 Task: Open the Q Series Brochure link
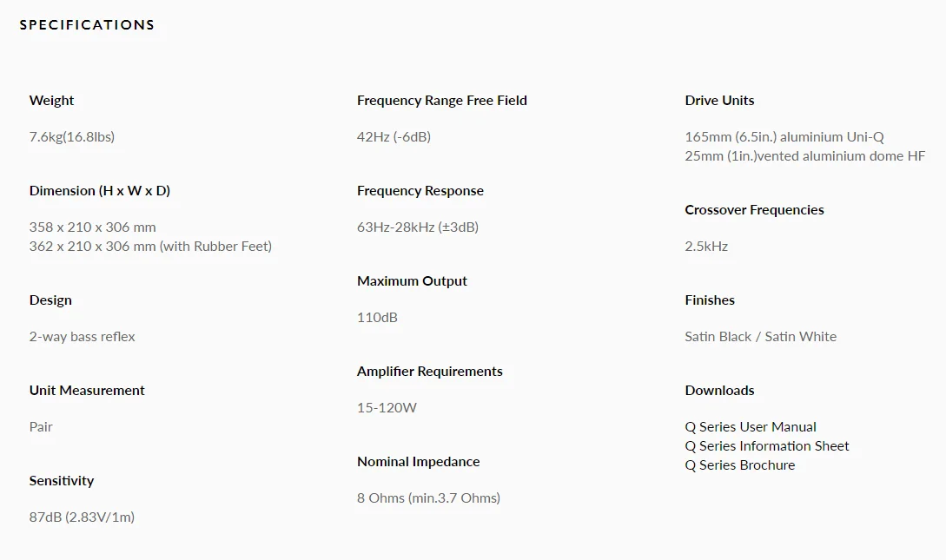[x=739, y=465]
